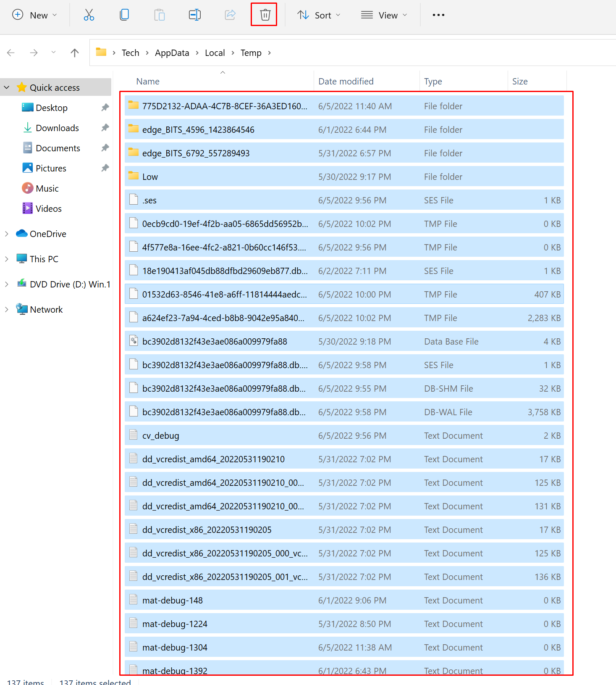This screenshot has width=616, height=685.
Task: Collapse the Quick access tree node
Action: pos(7,87)
